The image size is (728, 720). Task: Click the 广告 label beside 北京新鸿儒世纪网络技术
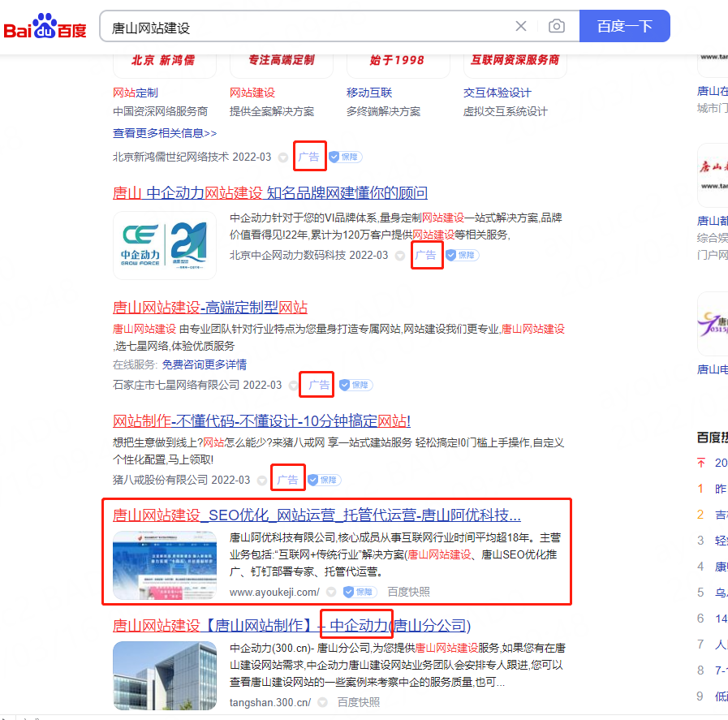[x=308, y=157]
